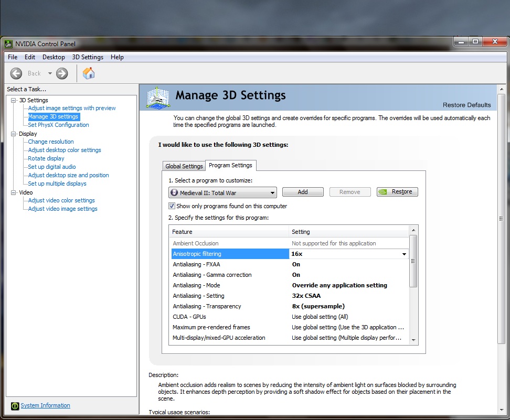Click the Back arrow icon

tap(16, 73)
